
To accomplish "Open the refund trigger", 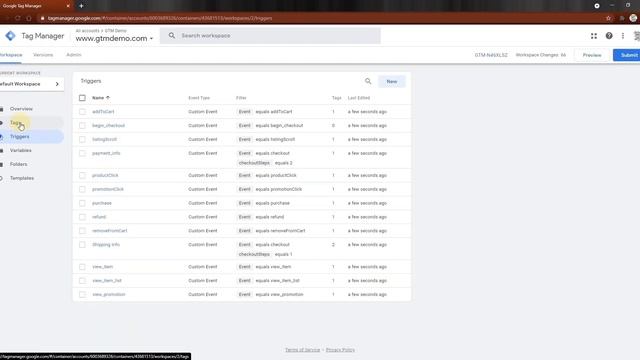I will click(99, 217).
